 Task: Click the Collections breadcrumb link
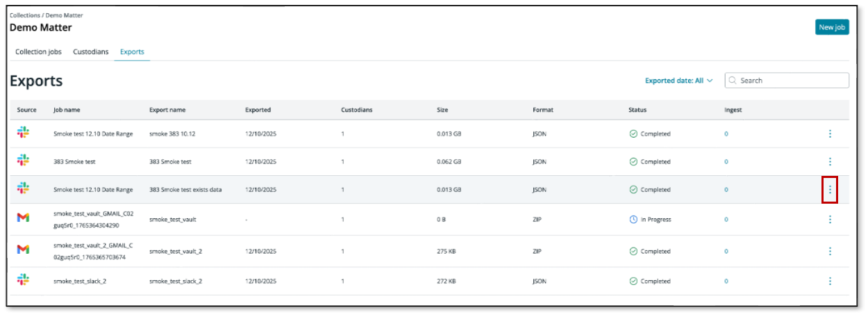tap(24, 15)
